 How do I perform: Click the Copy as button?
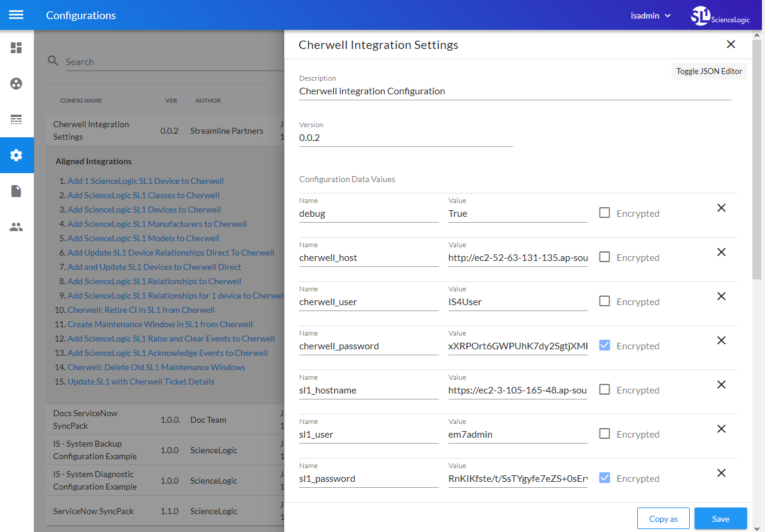click(x=663, y=519)
